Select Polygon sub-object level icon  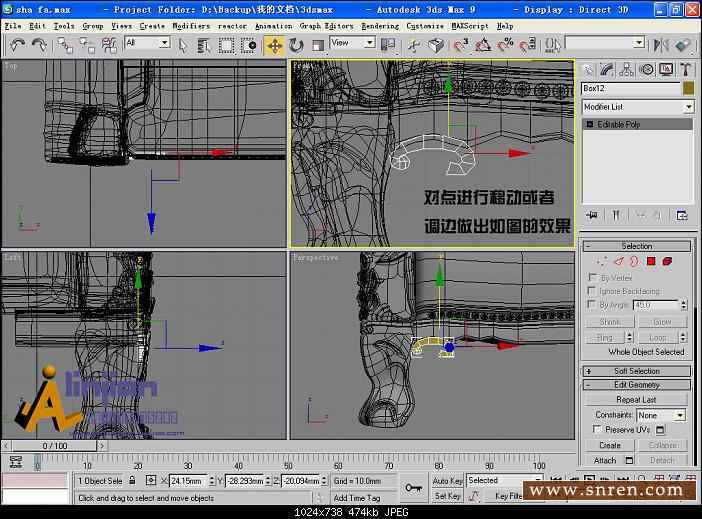(x=651, y=262)
